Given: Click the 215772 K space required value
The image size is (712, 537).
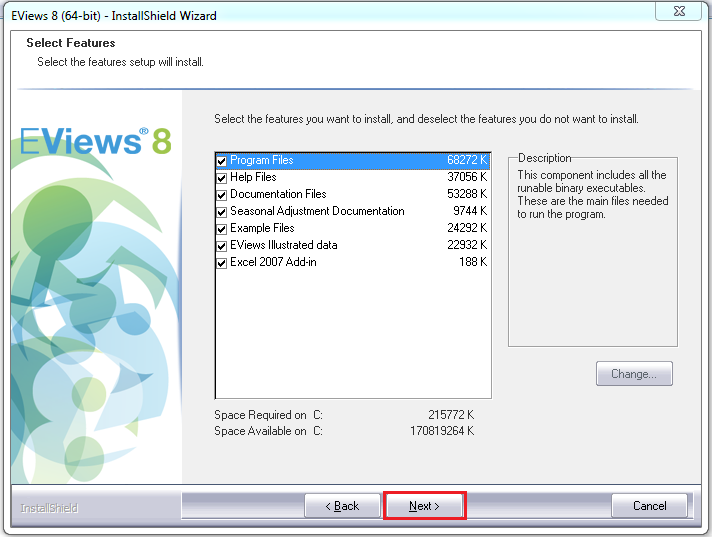Looking at the screenshot, I should 451,414.
